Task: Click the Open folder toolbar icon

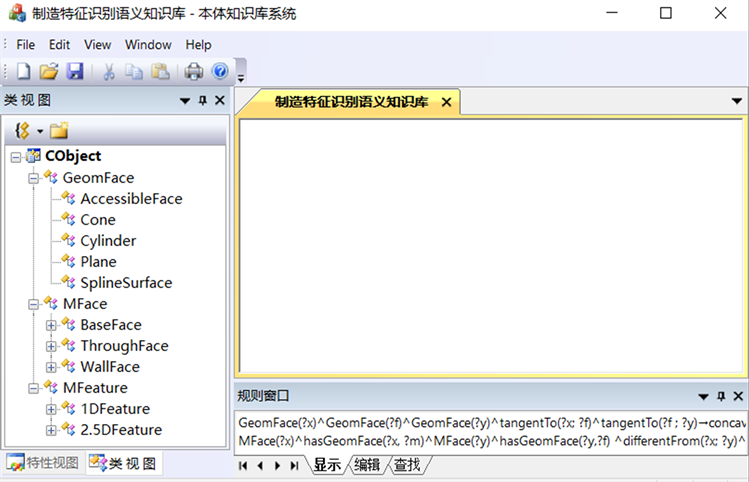Action: 49,72
